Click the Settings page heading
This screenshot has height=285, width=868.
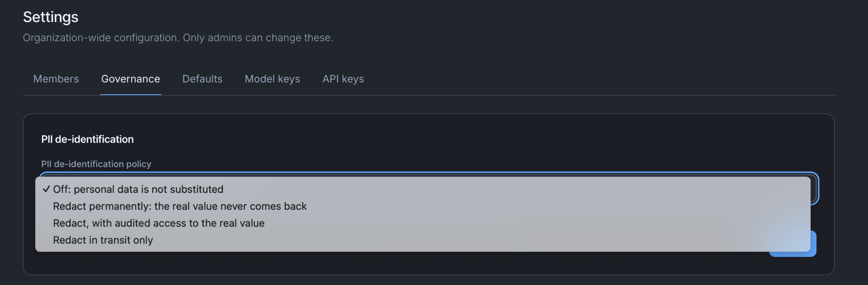pos(50,17)
